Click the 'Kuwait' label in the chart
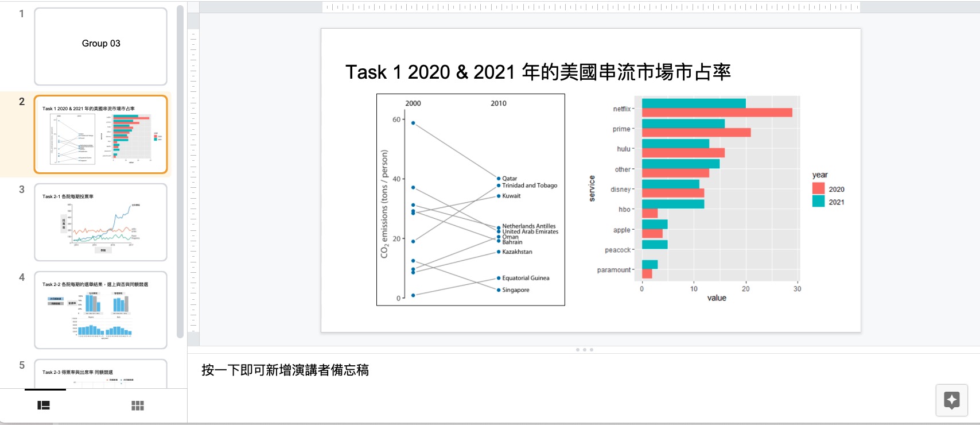This screenshot has height=425, width=980. [511, 196]
